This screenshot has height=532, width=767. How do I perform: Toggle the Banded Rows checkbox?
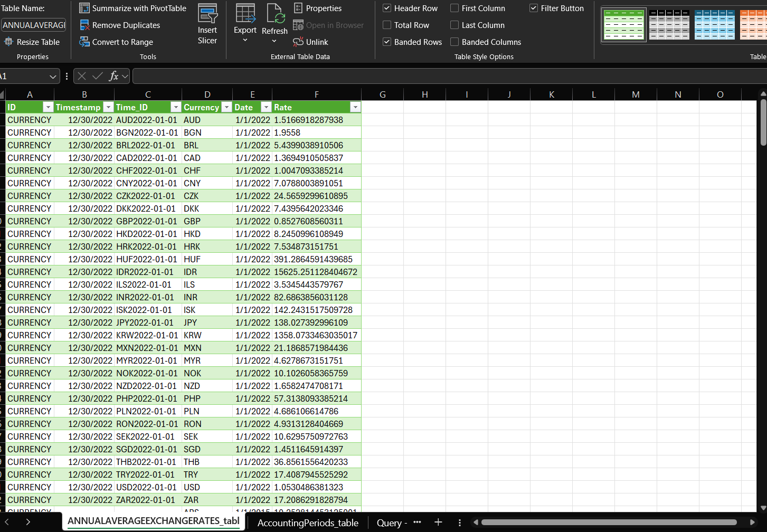[x=387, y=42]
